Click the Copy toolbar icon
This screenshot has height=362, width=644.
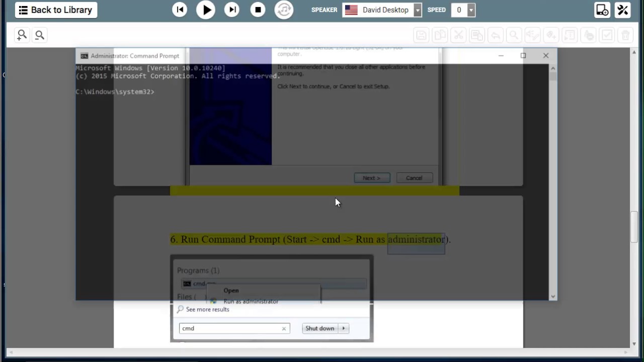click(440, 35)
